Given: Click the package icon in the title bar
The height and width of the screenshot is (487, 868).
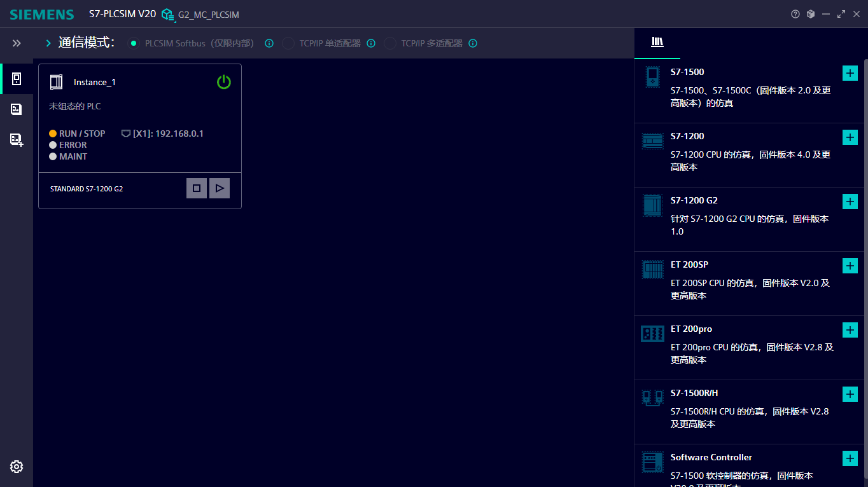Looking at the screenshot, I should click(x=811, y=13).
